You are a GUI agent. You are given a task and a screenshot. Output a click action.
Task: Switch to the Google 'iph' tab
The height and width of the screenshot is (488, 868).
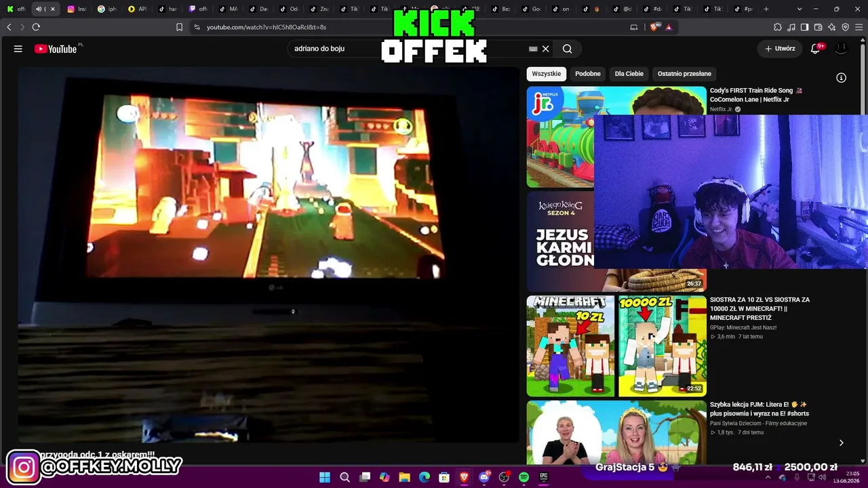107,9
